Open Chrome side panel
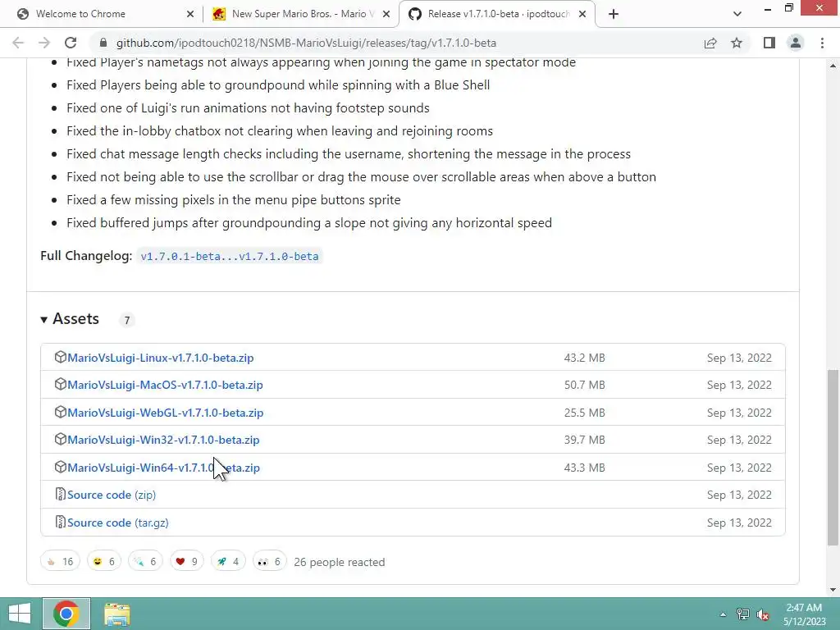This screenshot has height=630, width=840. (769, 43)
